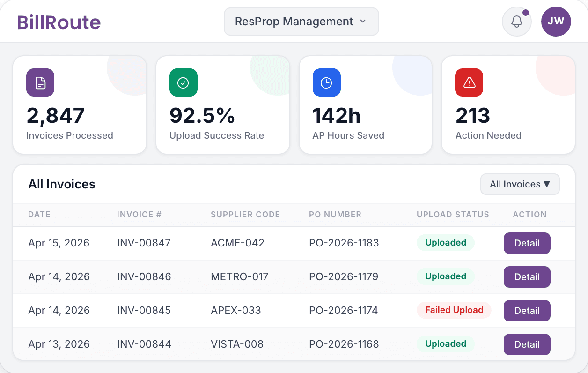
Task: Click the 92.5% success rate value
Action: tap(202, 116)
